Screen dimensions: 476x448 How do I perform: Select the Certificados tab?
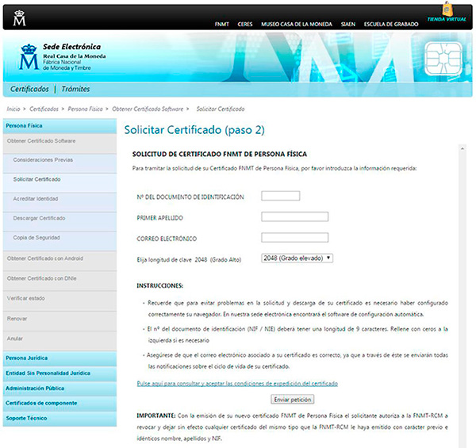point(29,89)
